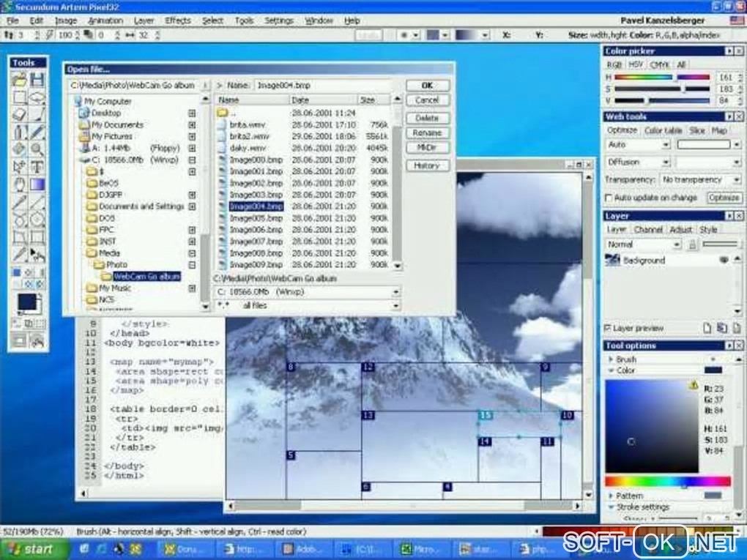747x560 pixels.
Task: Click OK in the Open file dialog
Action: coord(428,85)
